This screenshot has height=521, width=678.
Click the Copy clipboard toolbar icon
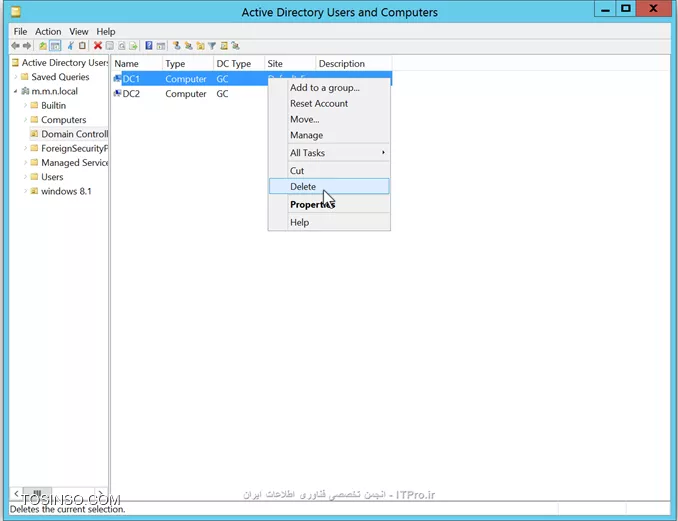point(82,45)
